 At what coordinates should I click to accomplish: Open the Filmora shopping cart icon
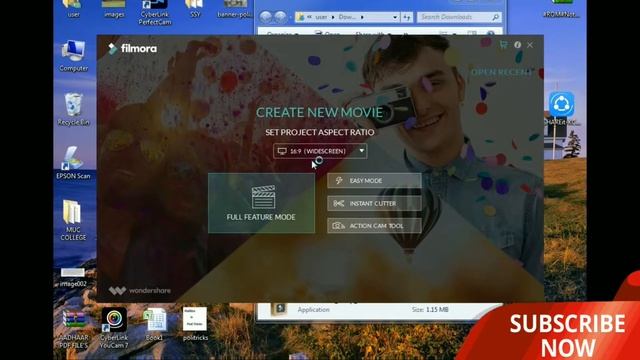pyautogui.click(x=504, y=45)
